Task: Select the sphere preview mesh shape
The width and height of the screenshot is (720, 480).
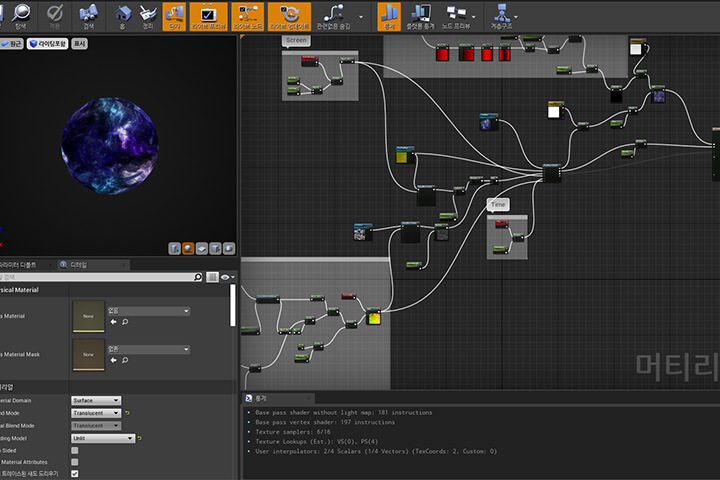Action: click(x=188, y=248)
